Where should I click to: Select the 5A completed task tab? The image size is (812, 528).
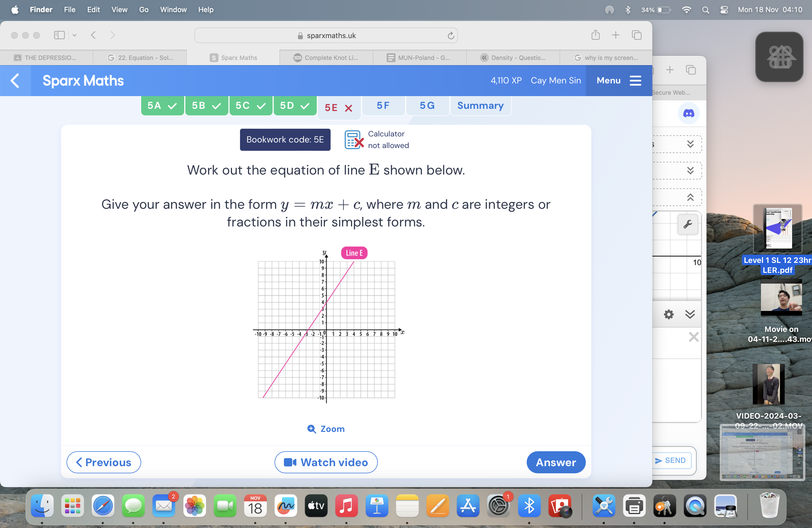coord(162,106)
